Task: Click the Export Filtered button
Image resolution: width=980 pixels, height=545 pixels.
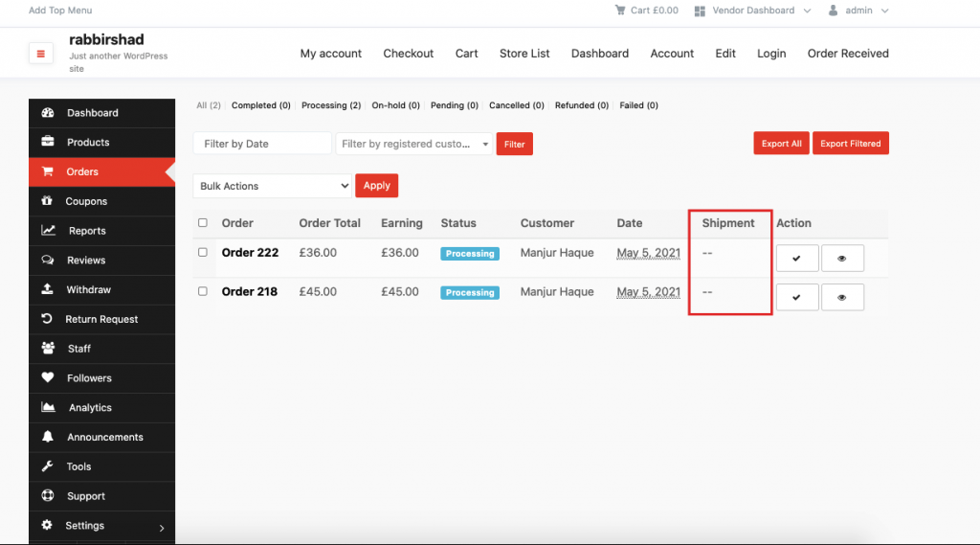Action: point(851,144)
